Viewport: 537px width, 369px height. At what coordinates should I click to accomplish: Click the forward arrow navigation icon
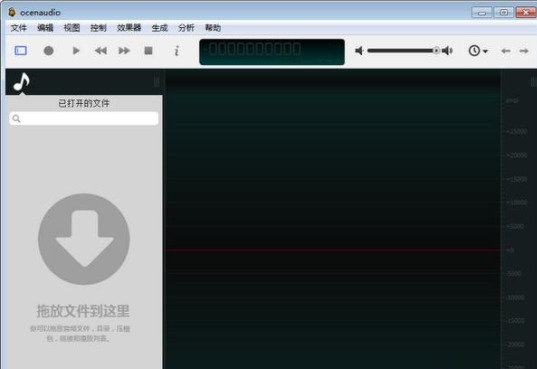pos(524,51)
